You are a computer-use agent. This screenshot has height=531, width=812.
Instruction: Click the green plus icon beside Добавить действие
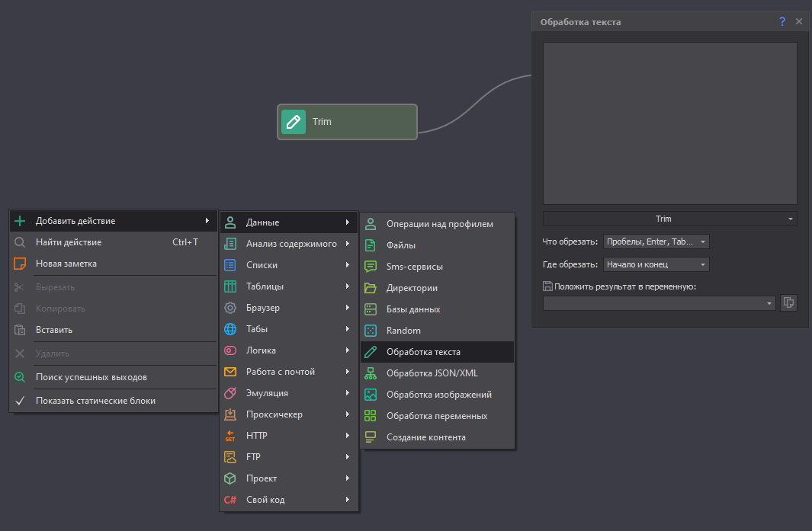[20, 221]
